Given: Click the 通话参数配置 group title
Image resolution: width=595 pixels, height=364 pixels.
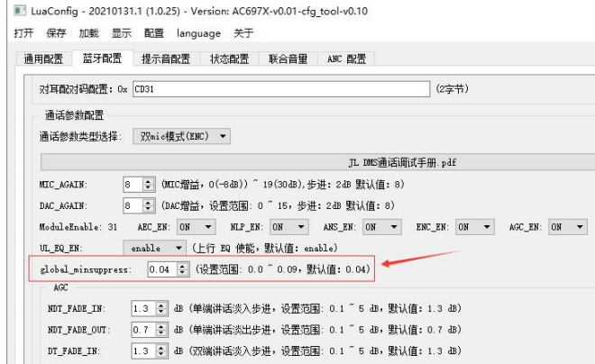Looking at the screenshot, I should [x=74, y=115].
